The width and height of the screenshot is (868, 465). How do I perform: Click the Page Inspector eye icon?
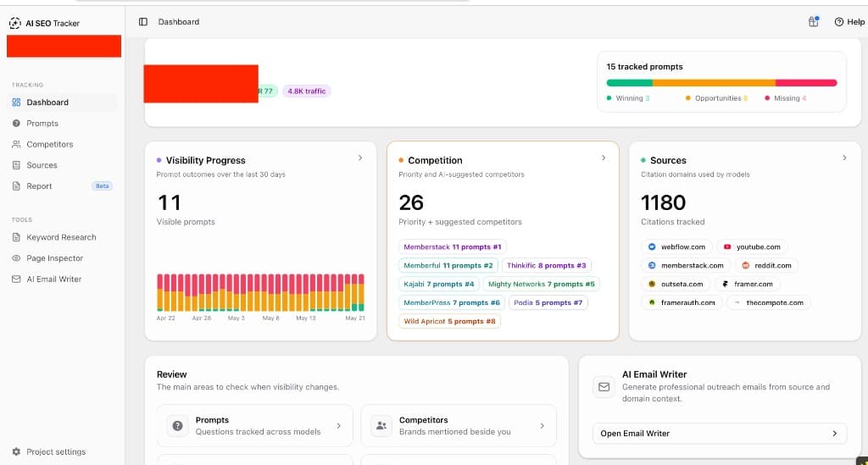(16, 258)
